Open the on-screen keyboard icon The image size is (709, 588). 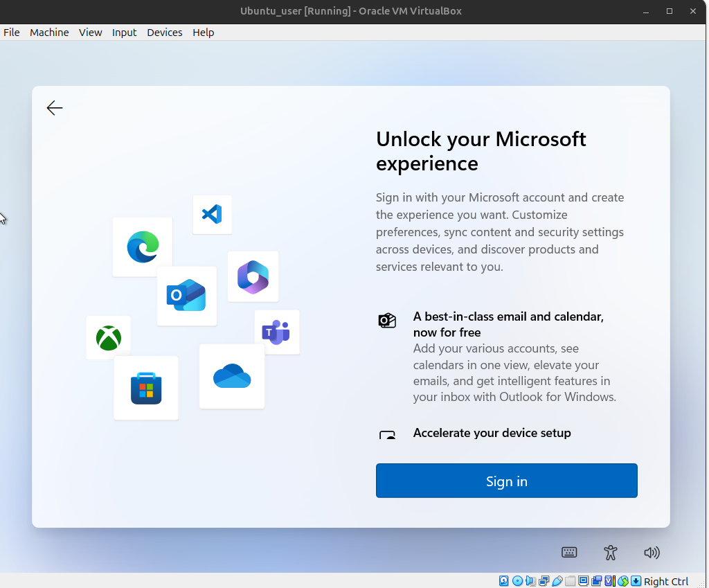coord(569,552)
